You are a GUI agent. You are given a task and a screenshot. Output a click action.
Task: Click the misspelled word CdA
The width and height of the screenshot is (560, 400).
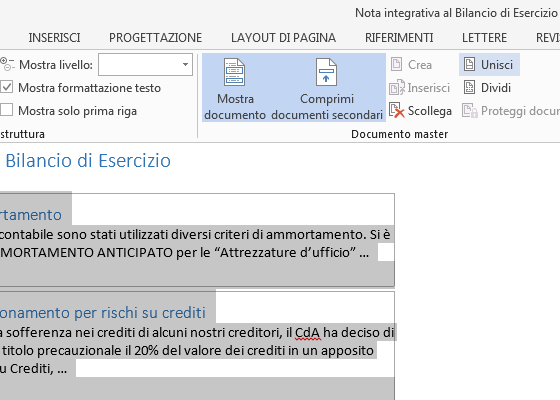tap(308, 332)
